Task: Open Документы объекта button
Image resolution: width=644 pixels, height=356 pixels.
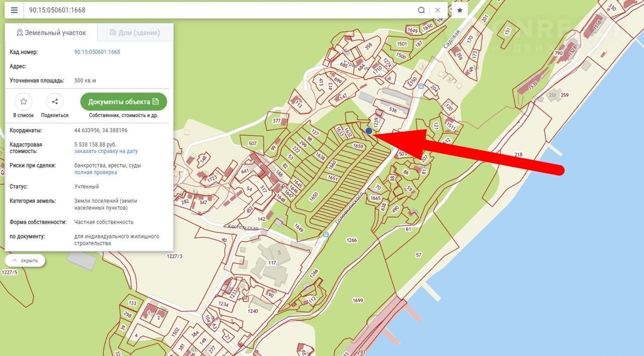Action: pos(124,102)
